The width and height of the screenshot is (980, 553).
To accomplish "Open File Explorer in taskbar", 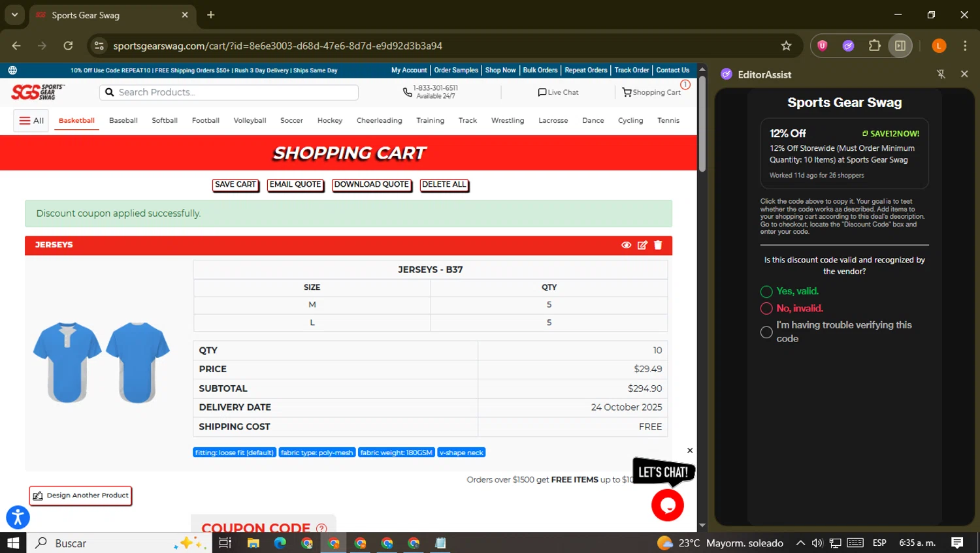I will click(x=253, y=543).
